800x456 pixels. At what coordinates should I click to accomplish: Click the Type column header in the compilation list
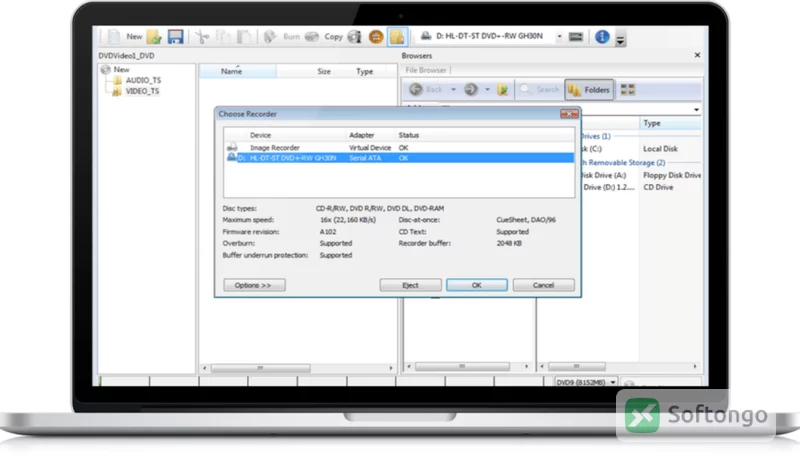pyautogui.click(x=364, y=71)
